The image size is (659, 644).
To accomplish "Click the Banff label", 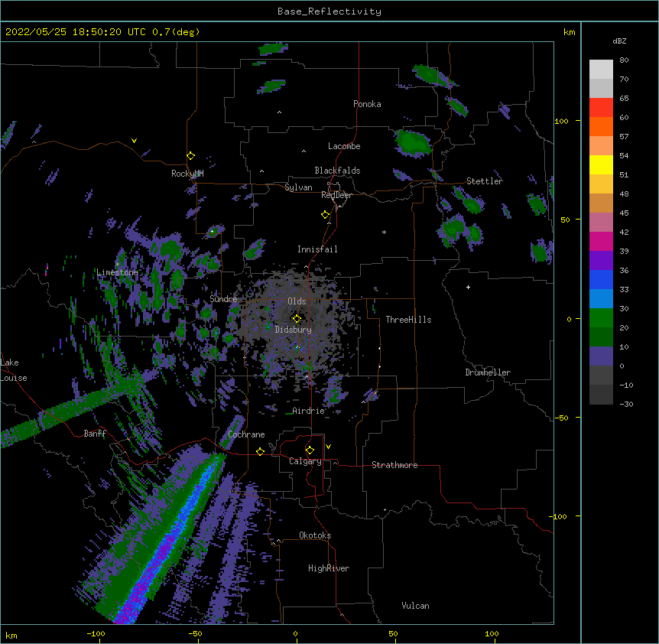I will (95, 434).
